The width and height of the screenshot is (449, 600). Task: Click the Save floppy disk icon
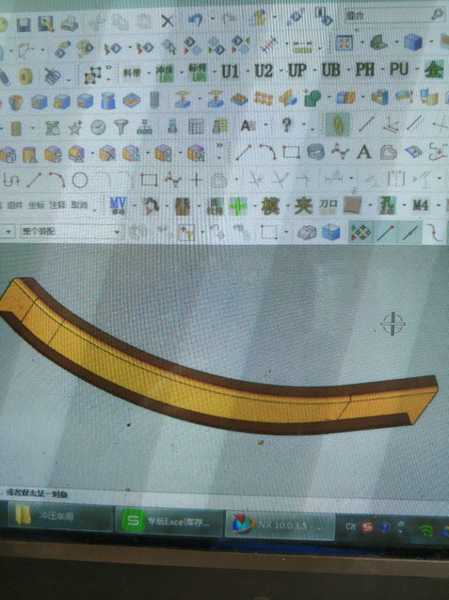[x=23, y=25]
